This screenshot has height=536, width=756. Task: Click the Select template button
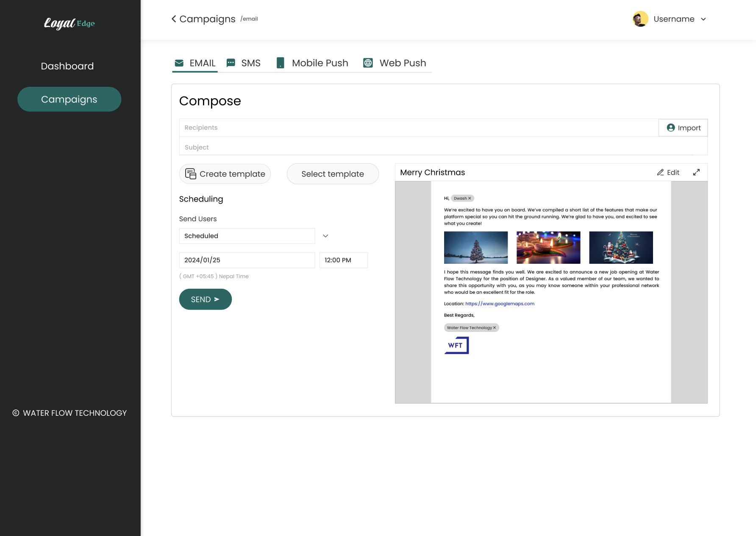(333, 174)
